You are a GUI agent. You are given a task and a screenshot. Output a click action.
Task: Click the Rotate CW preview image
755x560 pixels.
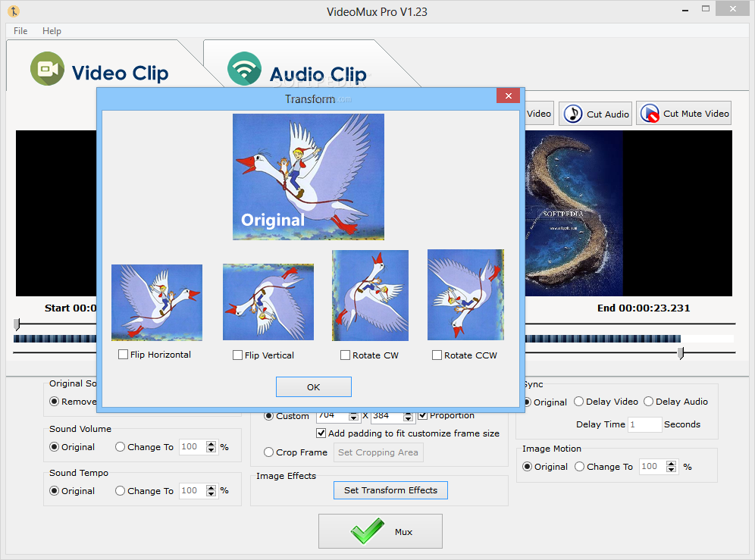[x=370, y=296]
